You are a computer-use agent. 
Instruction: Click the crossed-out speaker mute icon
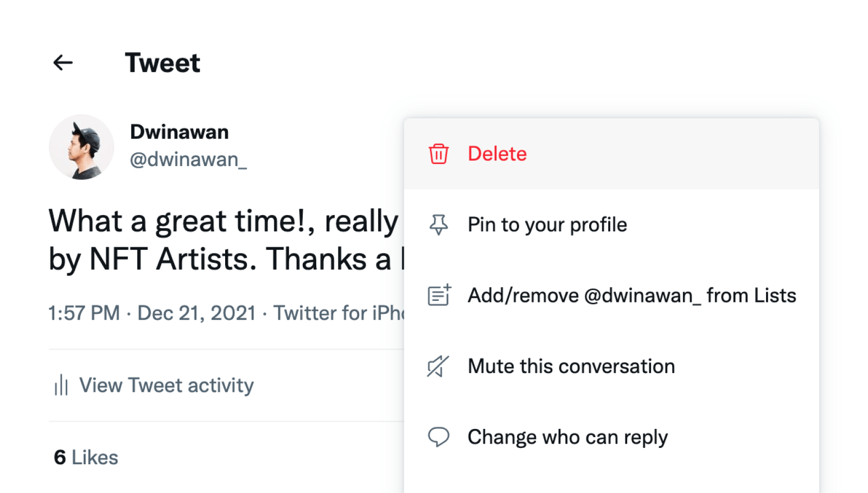pyautogui.click(x=438, y=366)
